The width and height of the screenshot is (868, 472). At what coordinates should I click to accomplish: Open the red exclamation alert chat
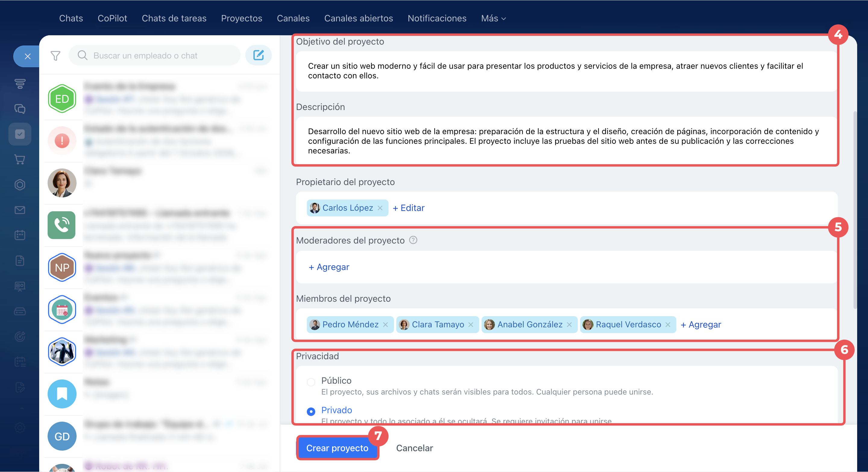pos(62,141)
